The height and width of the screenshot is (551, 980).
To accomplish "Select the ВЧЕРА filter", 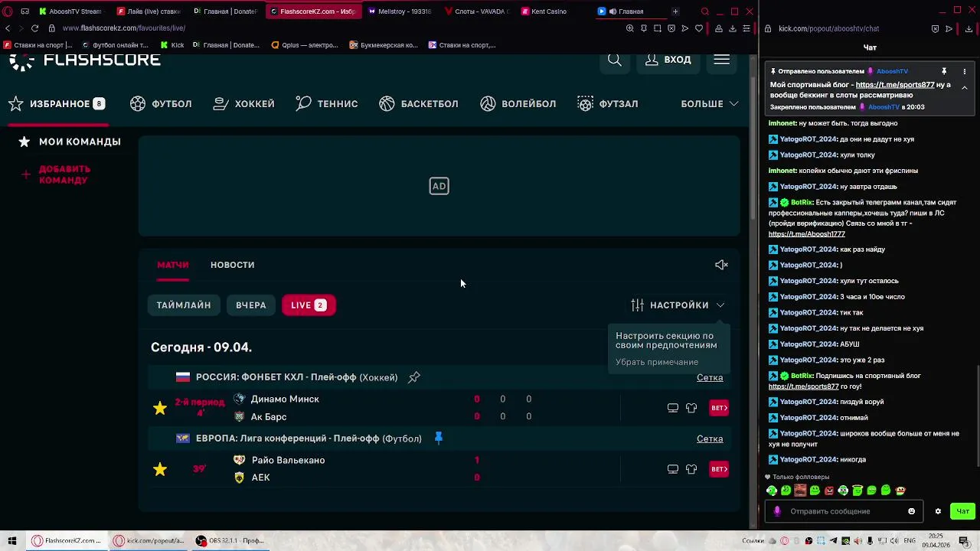I will point(251,305).
